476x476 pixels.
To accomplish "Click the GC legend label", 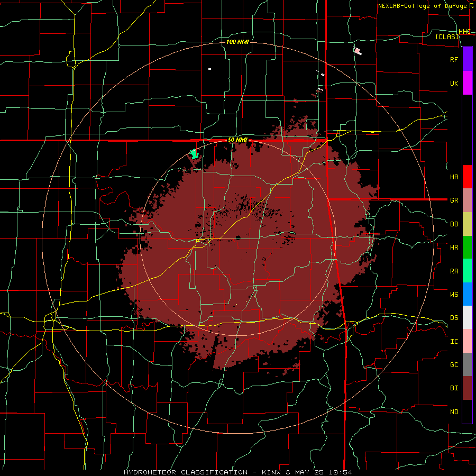I will click(x=454, y=365).
